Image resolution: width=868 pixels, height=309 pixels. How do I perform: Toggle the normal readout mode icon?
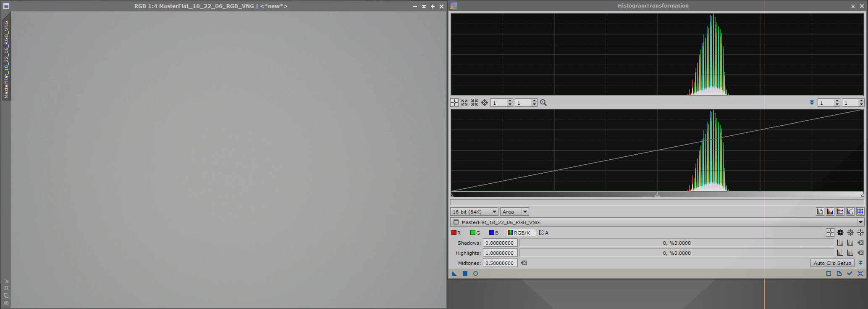830,232
